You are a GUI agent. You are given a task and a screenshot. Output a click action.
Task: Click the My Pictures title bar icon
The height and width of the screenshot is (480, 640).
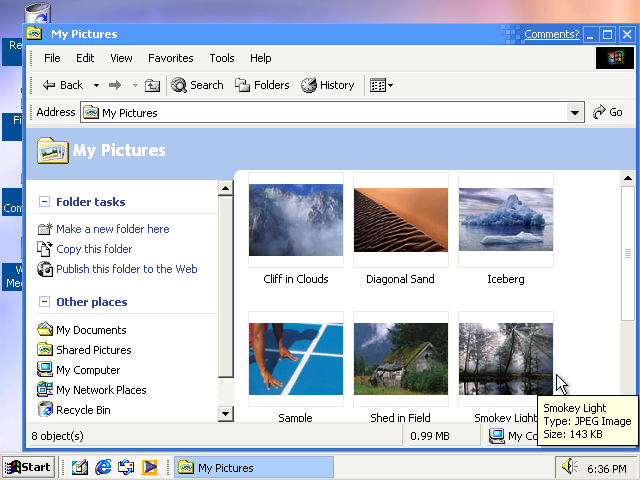click(x=34, y=33)
